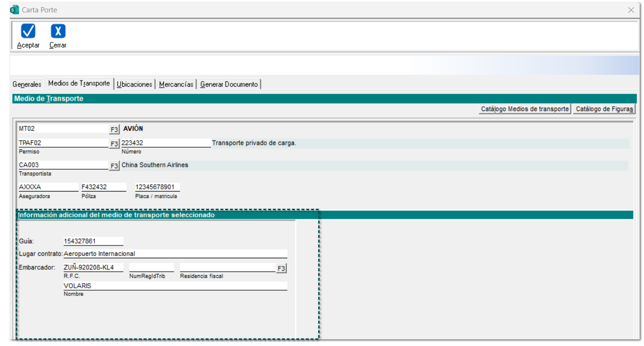This screenshot has height=346, width=644.
Task: Open F3 lookup for Transportista CA003
Action: pyautogui.click(x=114, y=166)
